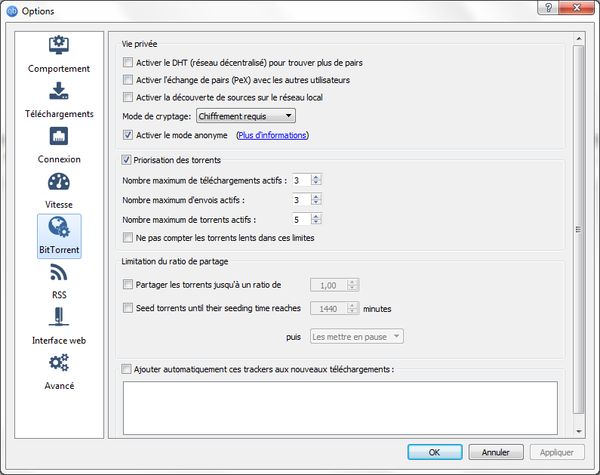The height and width of the screenshot is (475, 600).
Task: Click the scrollbar up arrow
Action: tap(579, 39)
